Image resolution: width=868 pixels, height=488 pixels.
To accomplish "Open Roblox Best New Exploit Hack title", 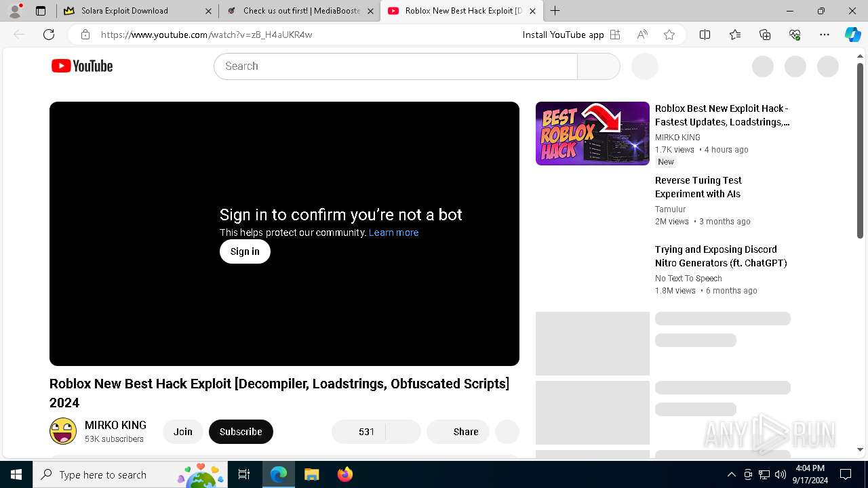I will click(x=722, y=115).
